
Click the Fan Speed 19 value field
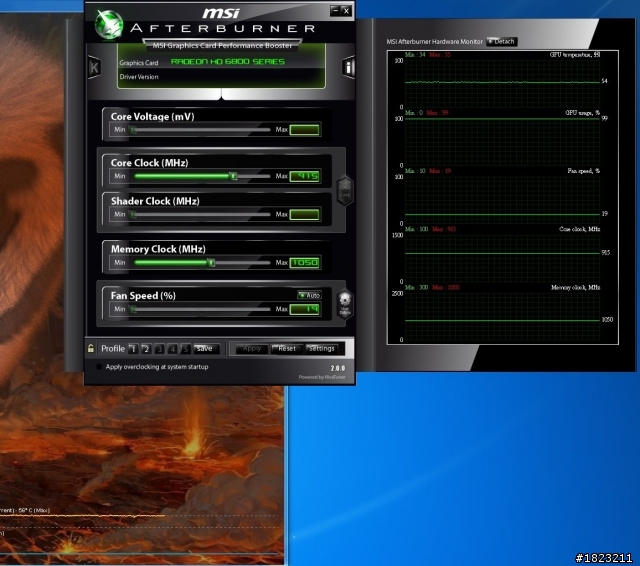tap(304, 309)
